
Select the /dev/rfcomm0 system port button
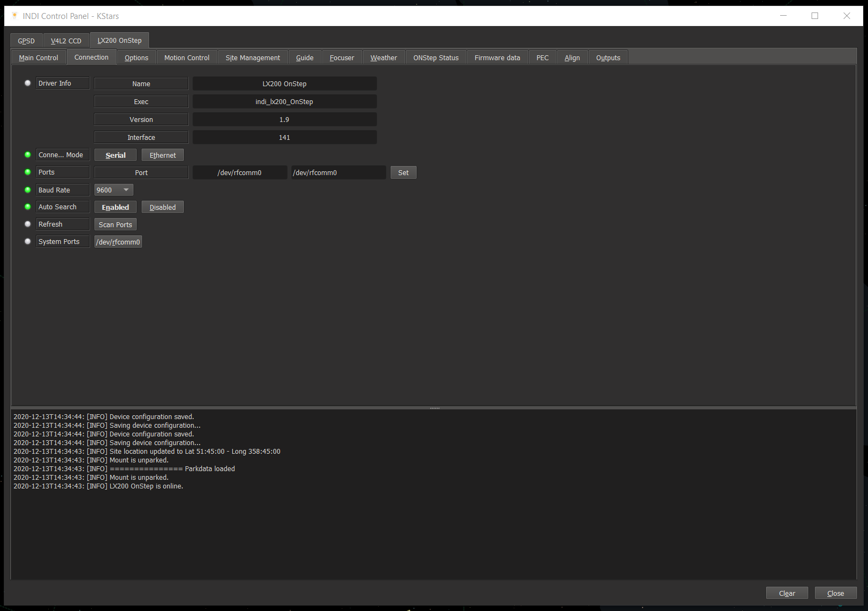[x=118, y=242]
